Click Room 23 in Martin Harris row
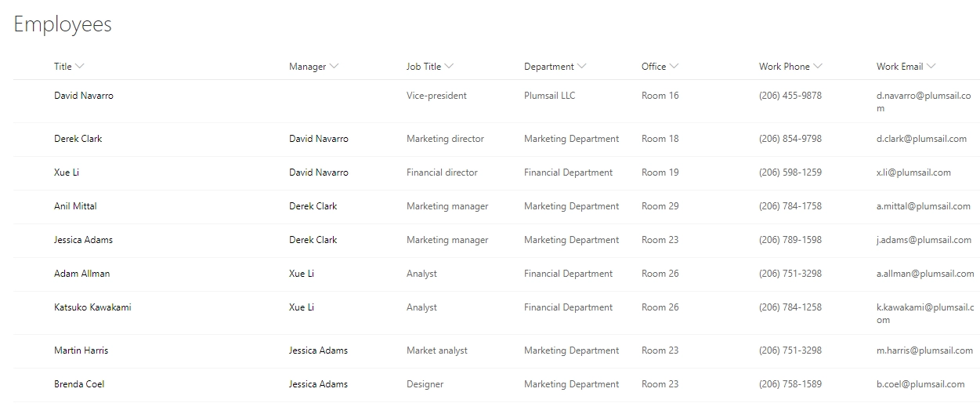The height and width of the screenshot is (414, 980). pos(660,350)
